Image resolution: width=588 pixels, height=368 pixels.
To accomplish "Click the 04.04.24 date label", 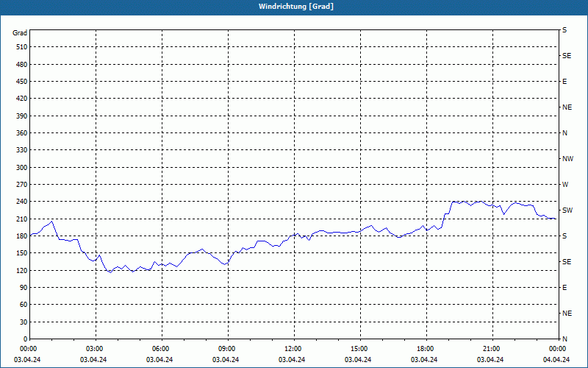I will [556, 360].
